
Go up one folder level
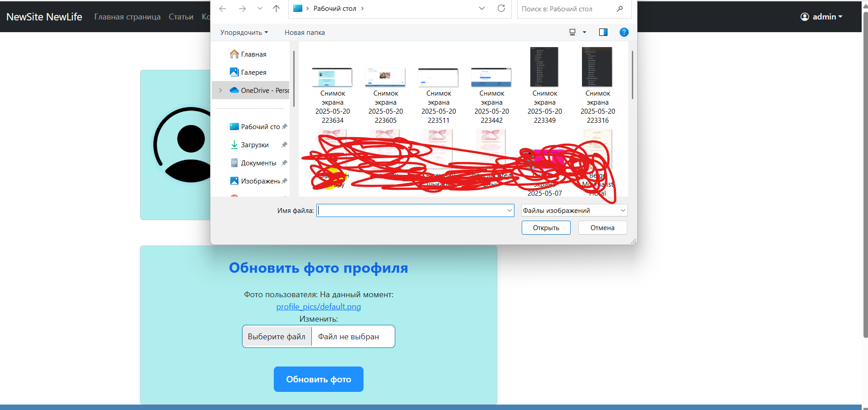276,8
